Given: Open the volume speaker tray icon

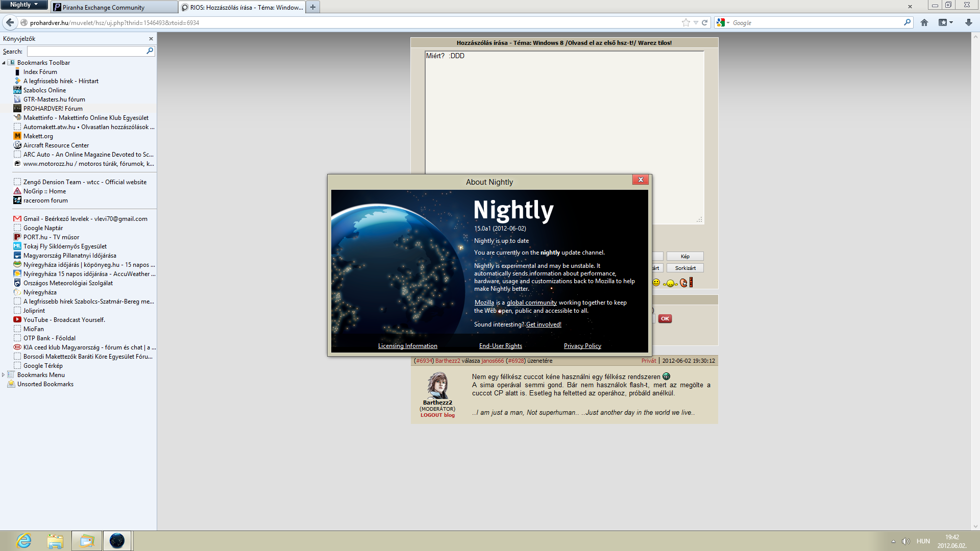Looking at the screenshot, I should click(905, 541).
